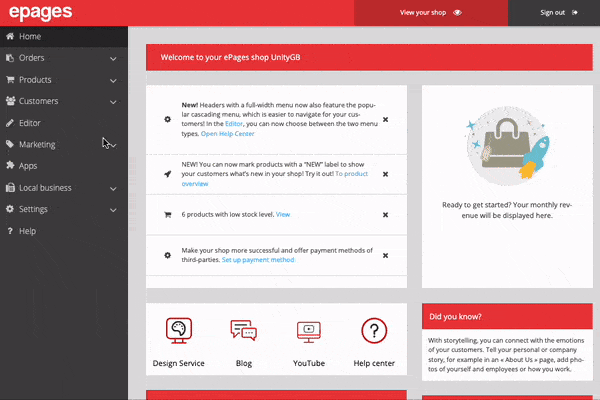Click the Settings gear icon in sidebar
600x400 pixels.
click(10, 209)
